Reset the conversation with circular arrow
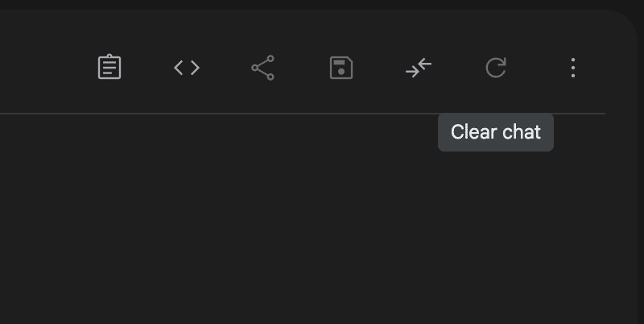Image resolution: width=644 pixels, height=324 pixels. pos(496,68)
